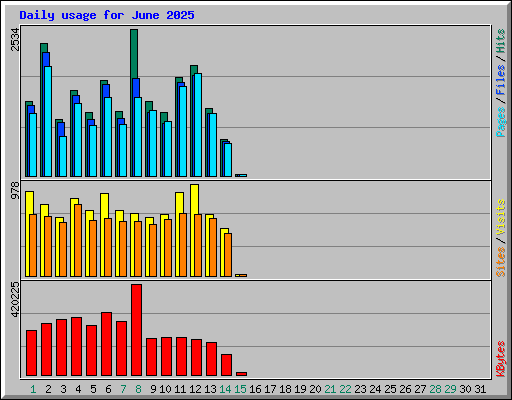This screenshot has width=512, height=400.
Task: Click the tallest red KBytes bar for day 8
Action: [136, 330]
